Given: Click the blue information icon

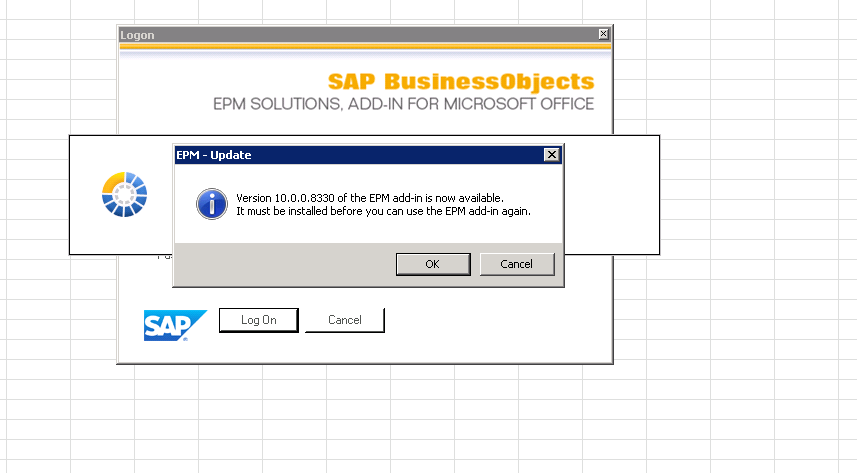Looking at the screenshot, I should point(212,204).
